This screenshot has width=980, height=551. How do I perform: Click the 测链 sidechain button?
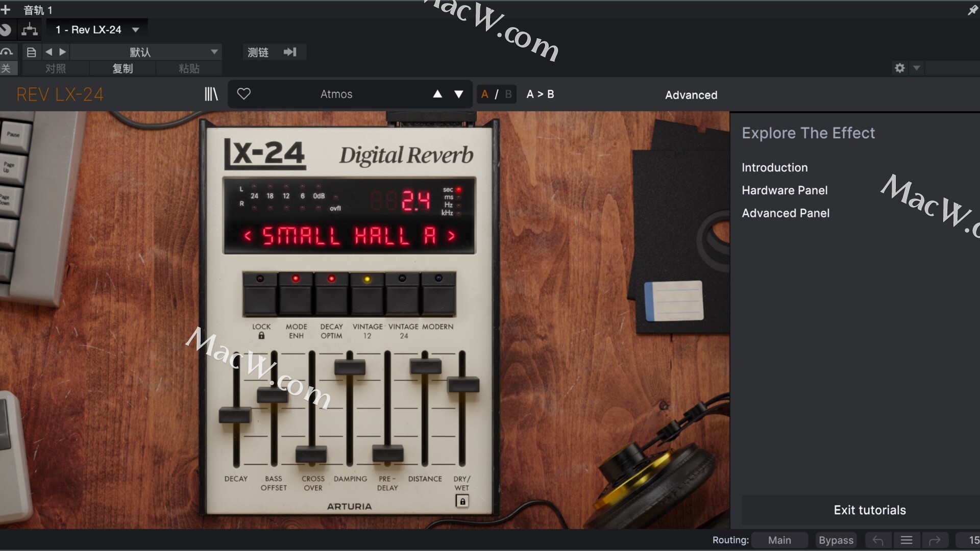point(258,52)
